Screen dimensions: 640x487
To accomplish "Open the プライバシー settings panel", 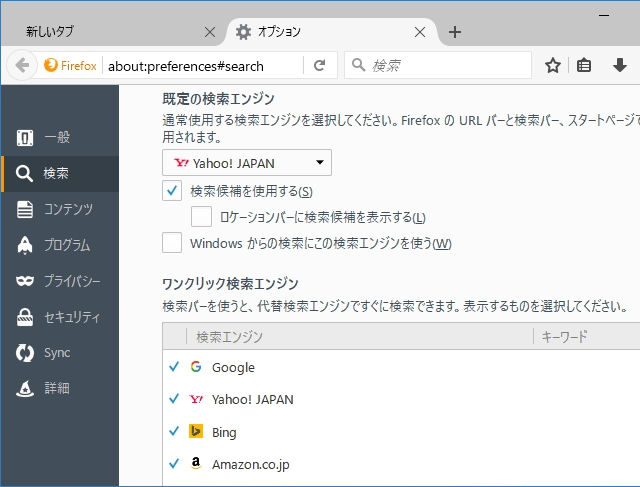I will pyautogui.click(x=60, y=281).
